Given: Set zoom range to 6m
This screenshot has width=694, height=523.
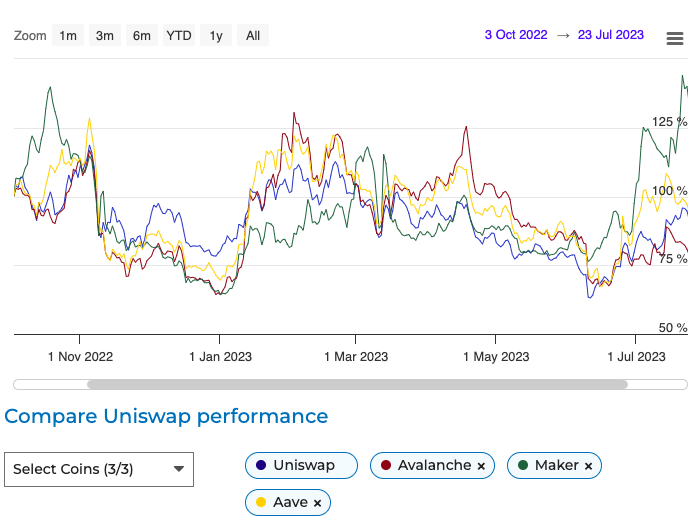Looking at the screenshot, I should coord(142,36).
